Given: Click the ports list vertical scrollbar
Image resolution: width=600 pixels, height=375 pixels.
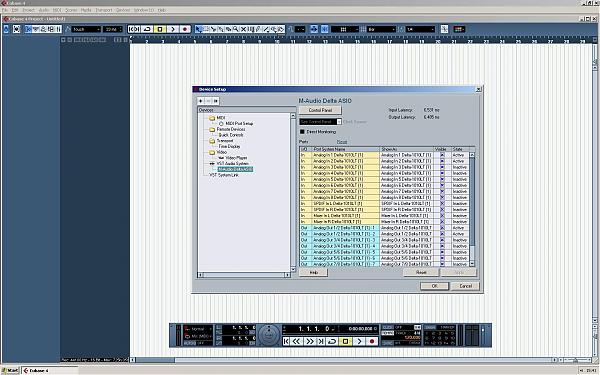Looking at the screenshot, I should 472,209.
